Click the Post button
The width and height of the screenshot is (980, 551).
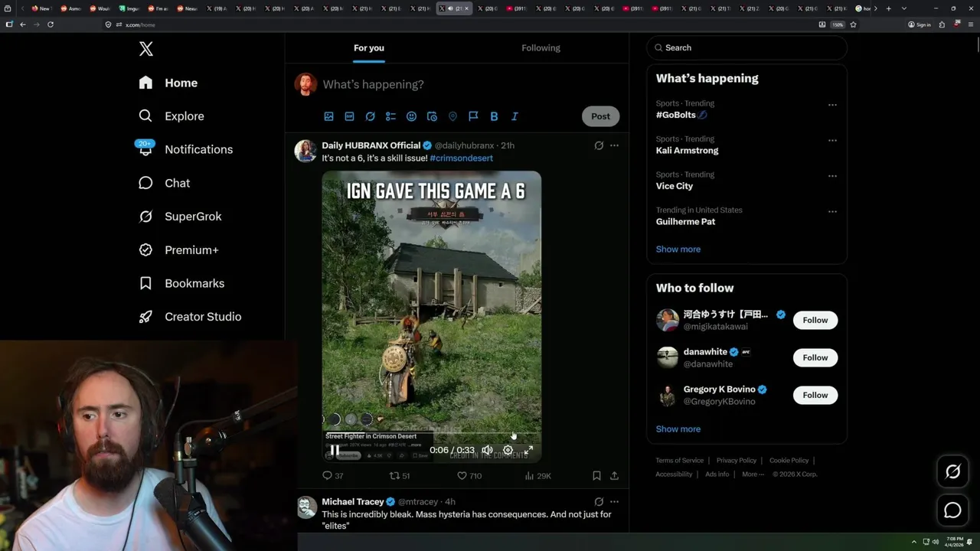600,116
